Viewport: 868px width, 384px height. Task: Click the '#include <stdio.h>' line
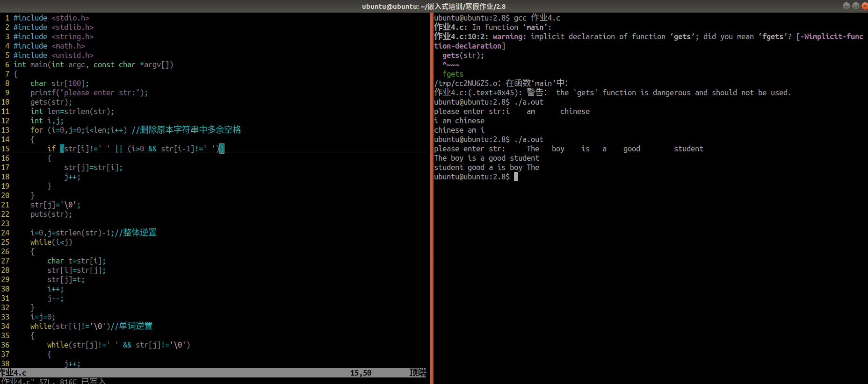51,18
